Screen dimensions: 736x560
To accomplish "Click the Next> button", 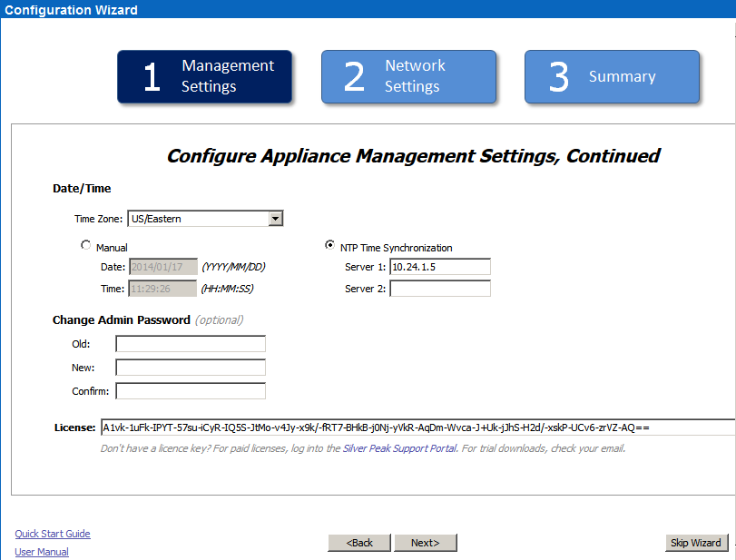I will pos(426,543).
